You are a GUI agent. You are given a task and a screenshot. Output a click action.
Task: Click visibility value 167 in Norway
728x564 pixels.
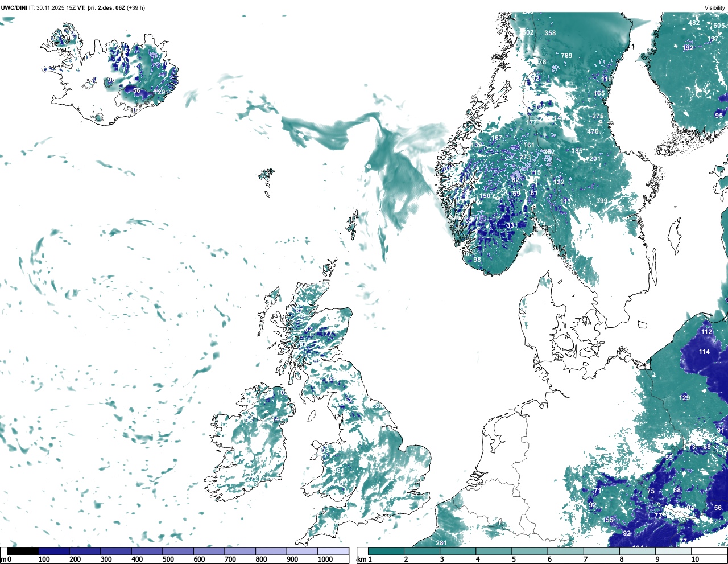tap(497, 138)
